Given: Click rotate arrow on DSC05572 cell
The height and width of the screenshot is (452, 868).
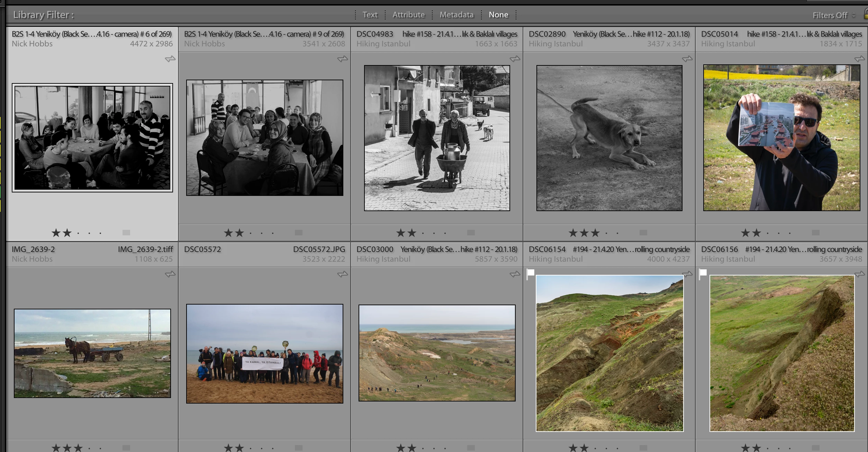Looking at the screenshot, I should [x=342, y=274].
